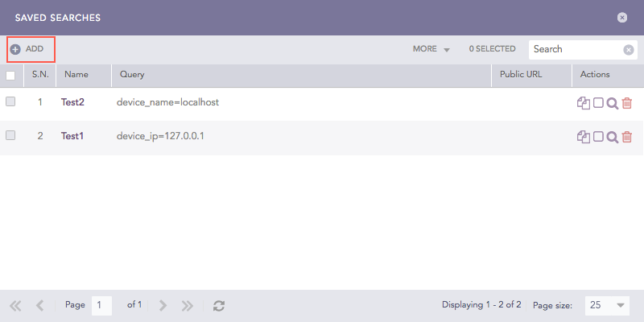The image size is (644, 322).
Task: Click the clone icon for Test2
Action: (x=584, y=103)
